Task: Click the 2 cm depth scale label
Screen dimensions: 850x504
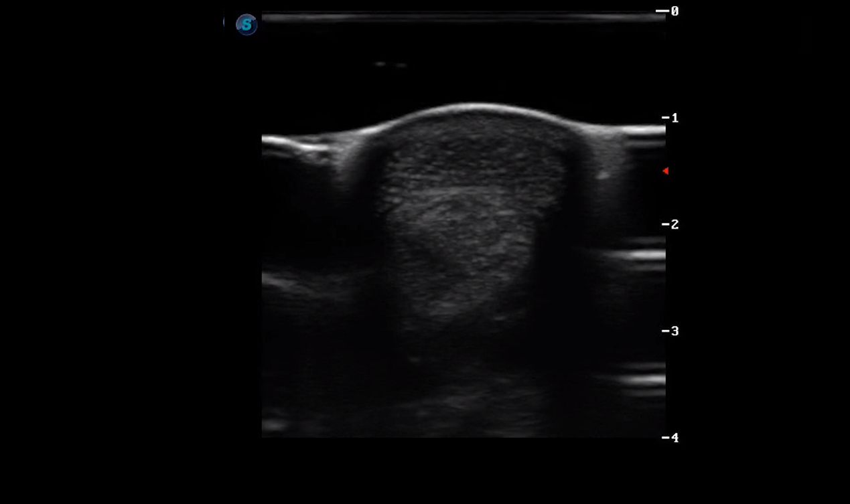Action: point(675,224)
